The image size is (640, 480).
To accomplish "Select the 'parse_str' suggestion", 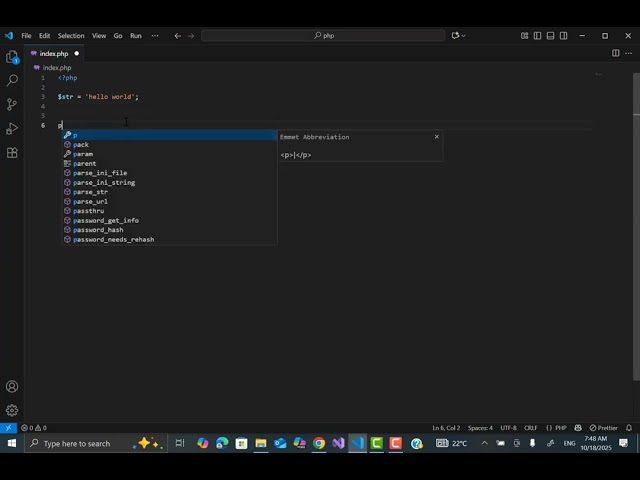I will click(170, 192).
